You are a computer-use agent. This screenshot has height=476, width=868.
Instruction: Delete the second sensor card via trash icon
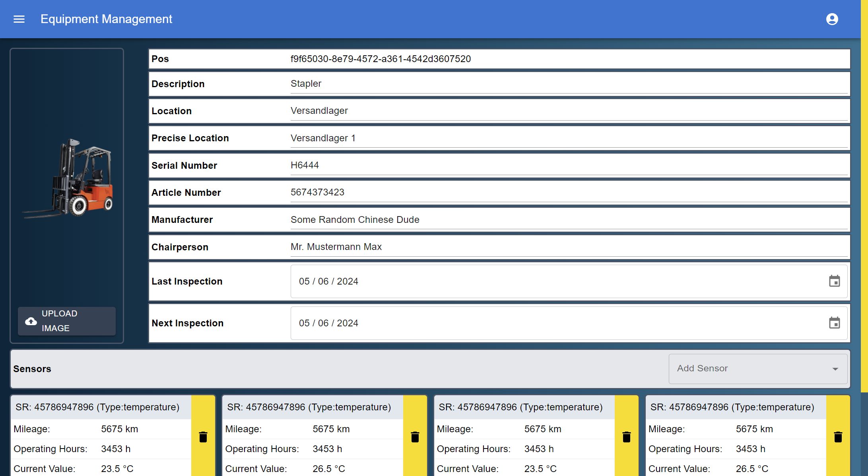click(415, 437)
